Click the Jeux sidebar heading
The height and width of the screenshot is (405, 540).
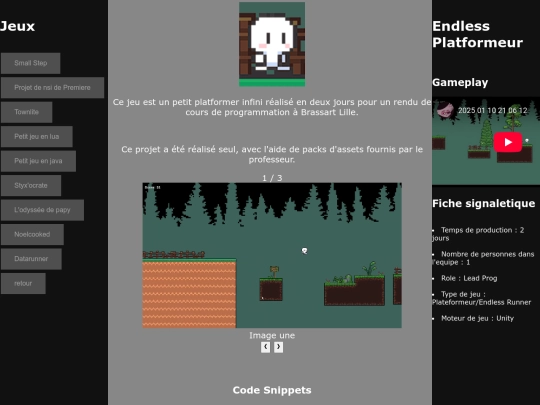[x=17, y=27]
